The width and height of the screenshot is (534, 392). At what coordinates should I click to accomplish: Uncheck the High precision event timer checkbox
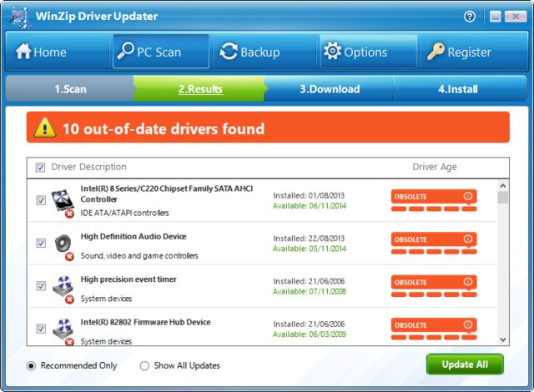pyautogui.click(x=41, y=286)
